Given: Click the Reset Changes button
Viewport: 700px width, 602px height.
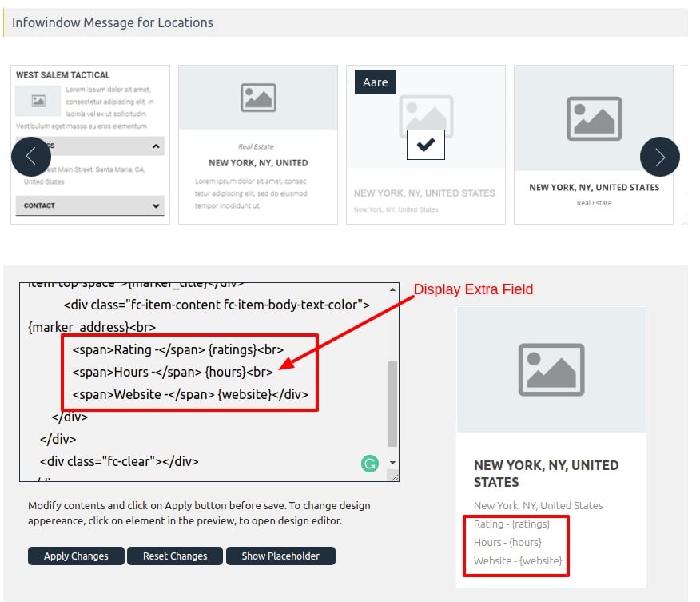Looking at the screenshot, I should pos(175,556).
